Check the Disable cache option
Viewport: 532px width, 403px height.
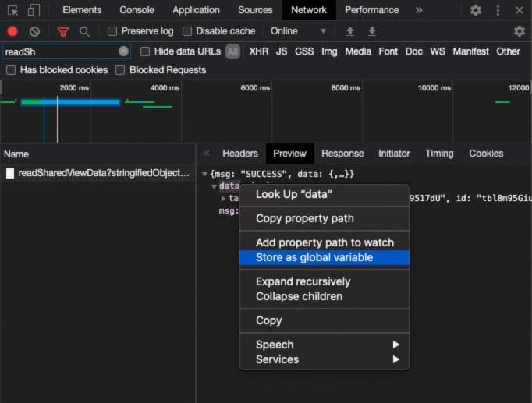187,31
